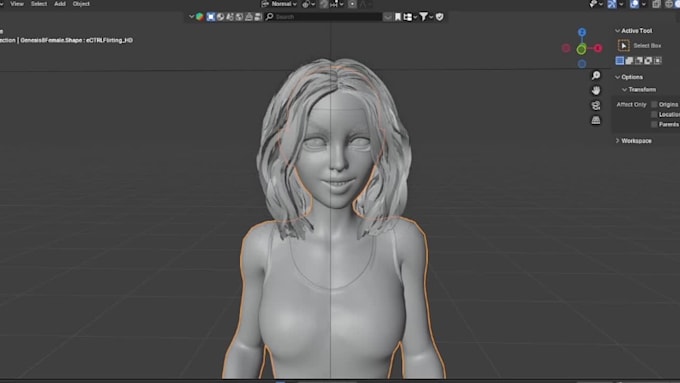Toggle the camera view button
The width and height of the screenshot is (680, 383).
point(596,105)
